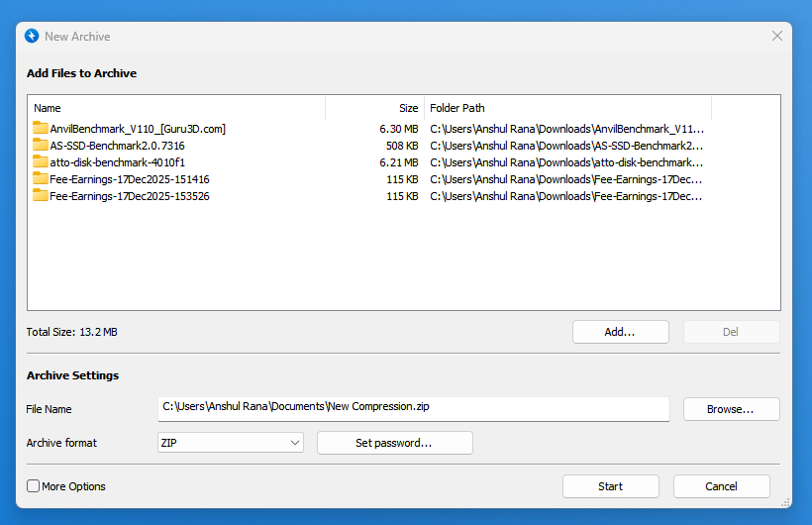Open the Archive format dropdown

pyautogui.click(x=231, y=443)
